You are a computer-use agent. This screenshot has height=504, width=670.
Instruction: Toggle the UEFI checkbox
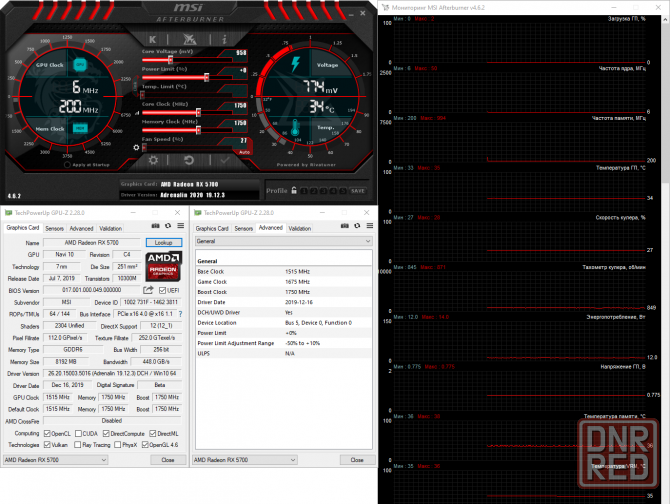162,290
